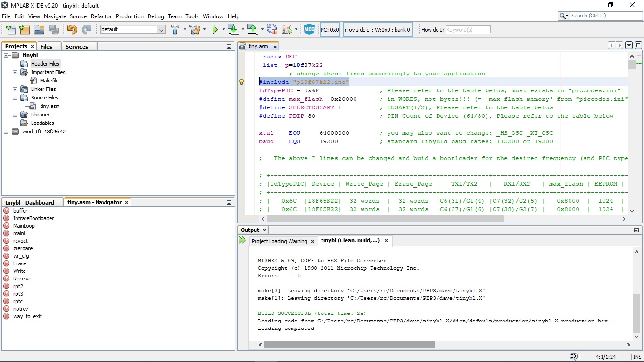Open MCC code configurator
The width and height of the screenshot is (644, 362).
(309, 30)
